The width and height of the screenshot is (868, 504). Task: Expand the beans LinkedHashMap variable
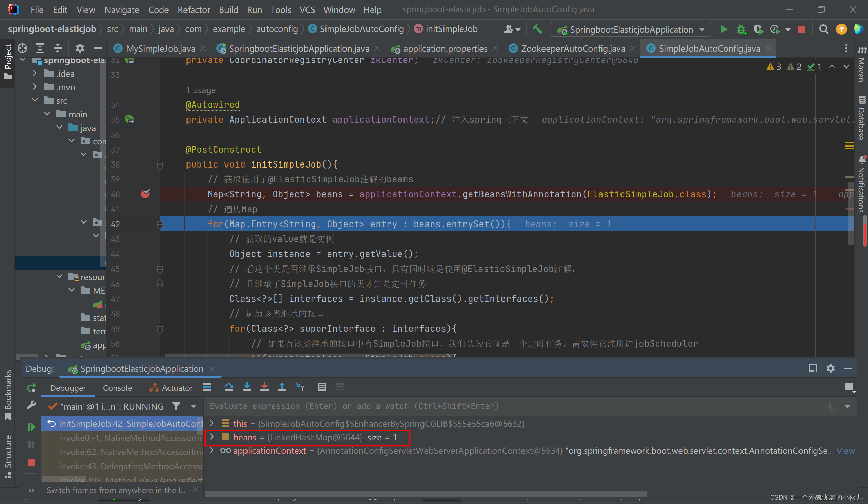[212, 437]
